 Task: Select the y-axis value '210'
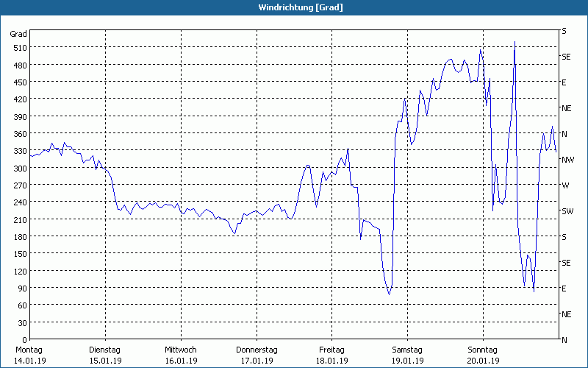click(x=21, y=219)
